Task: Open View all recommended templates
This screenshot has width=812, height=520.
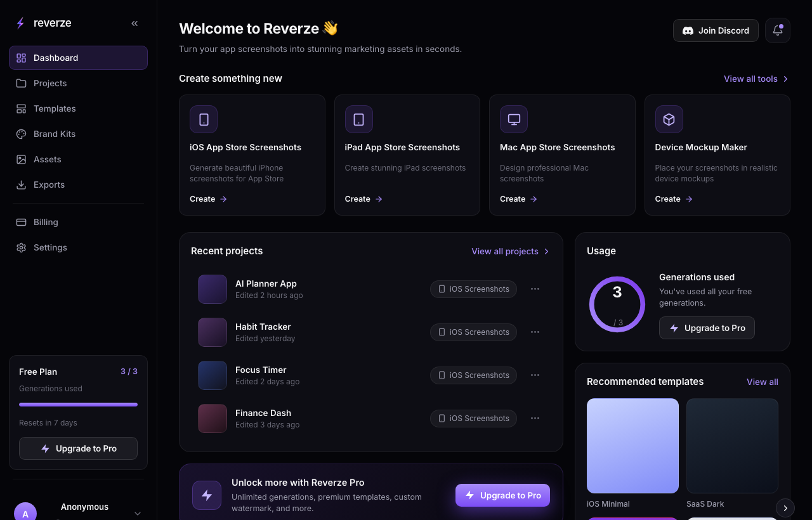Action: (x=763, y=382)
